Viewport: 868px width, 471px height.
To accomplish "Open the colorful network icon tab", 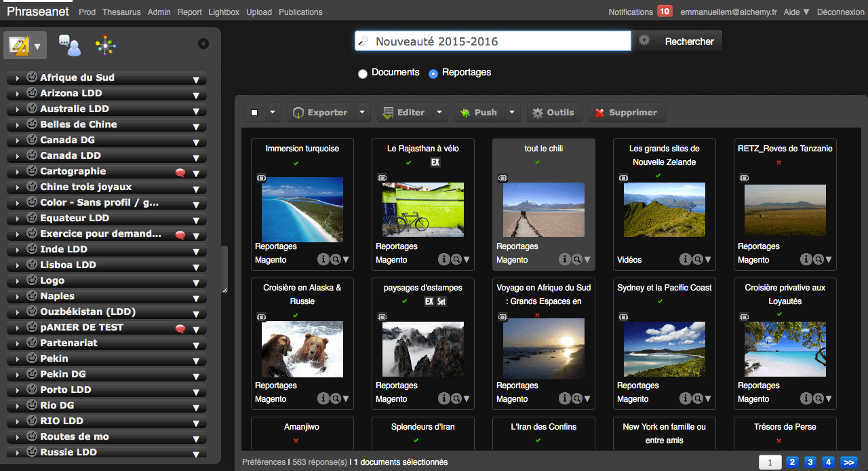I will 106,45.
